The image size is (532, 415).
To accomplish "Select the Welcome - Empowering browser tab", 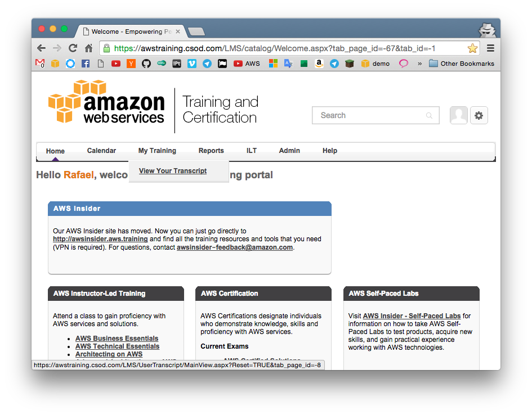I will click(131, 31).
